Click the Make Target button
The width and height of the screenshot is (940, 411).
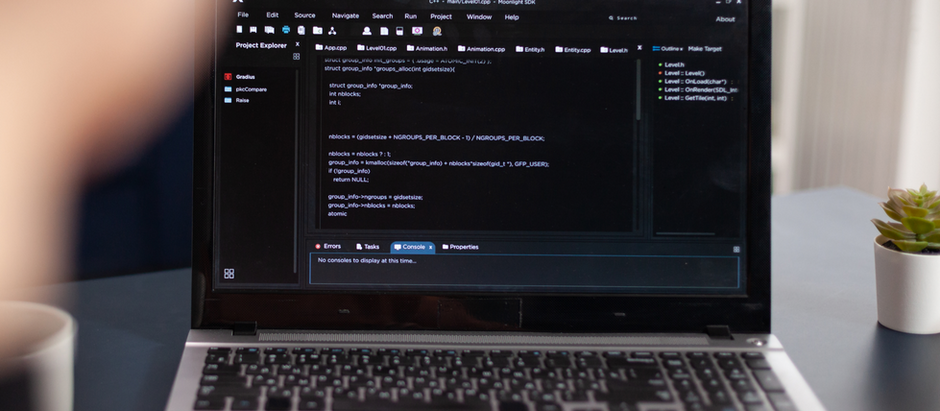pyautogui.click(x=705, y=49)
